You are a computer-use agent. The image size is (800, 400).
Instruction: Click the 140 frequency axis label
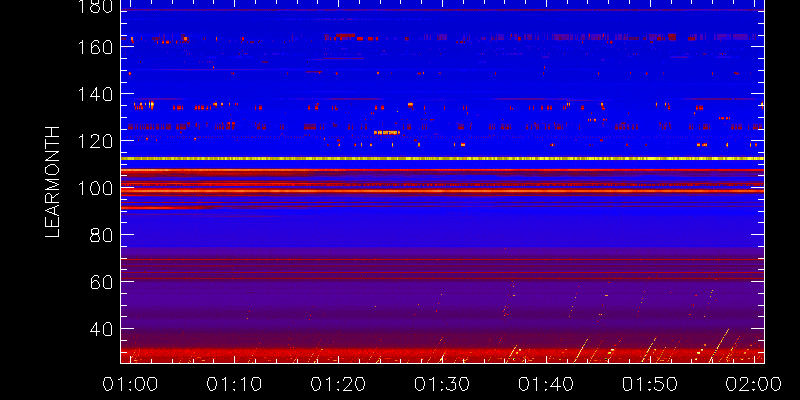96,94
